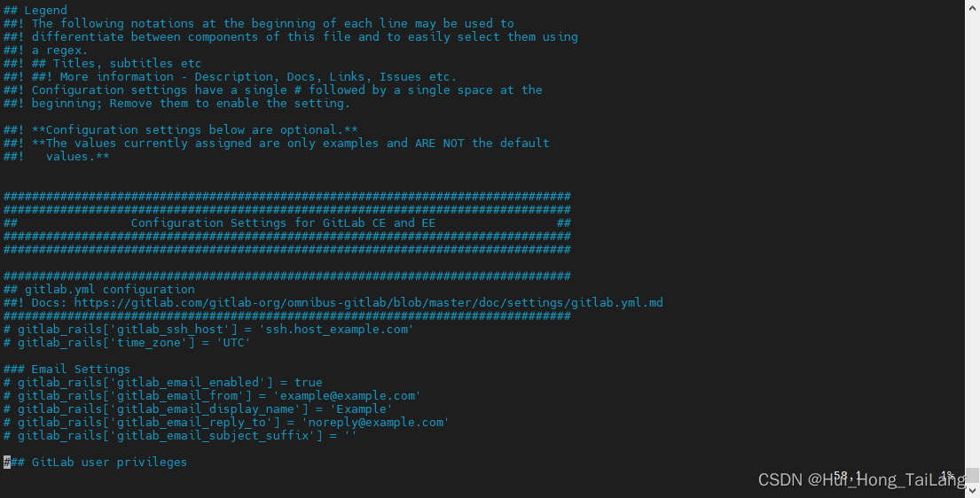
Task: Click the vertical scrollbar thumb
Action: [972, 475]
